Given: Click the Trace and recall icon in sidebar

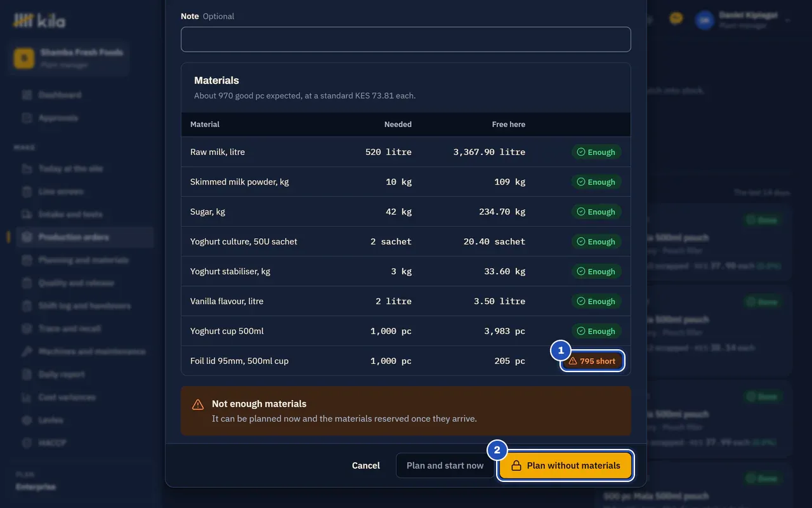Looking at the screenshot, I should point(27,329).
